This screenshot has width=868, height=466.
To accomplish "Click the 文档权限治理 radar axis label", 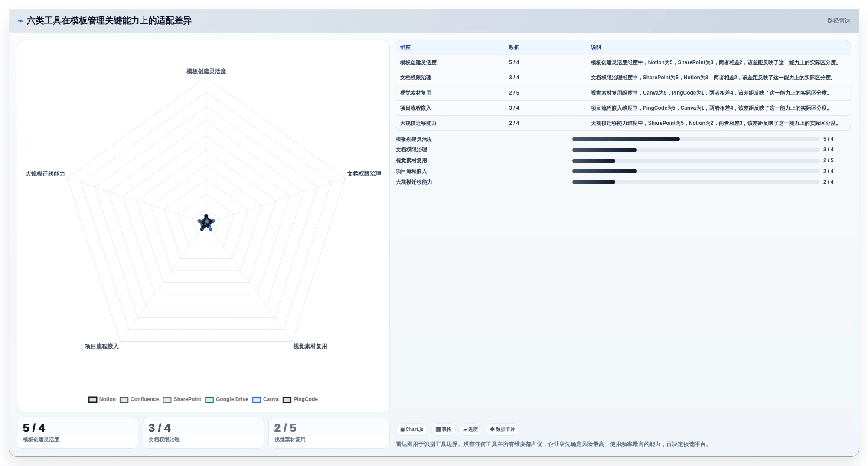I will pos(364,174).
